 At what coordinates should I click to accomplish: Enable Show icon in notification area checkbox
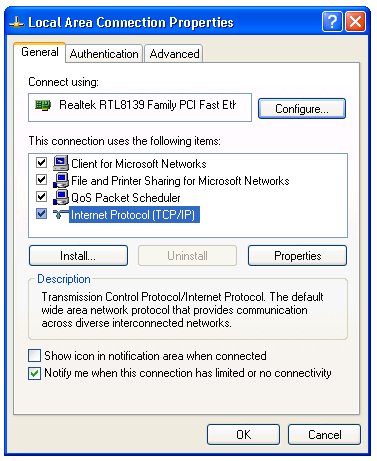35,356
